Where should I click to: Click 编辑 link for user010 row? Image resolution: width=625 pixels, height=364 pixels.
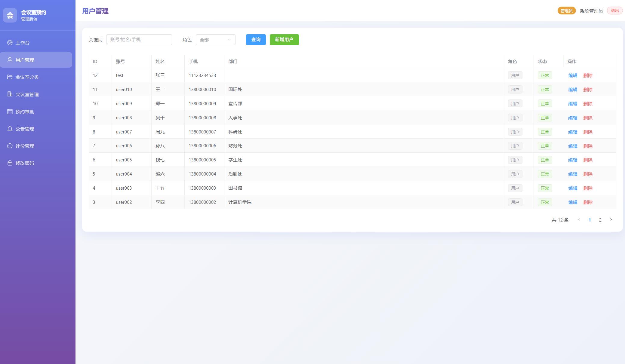pos(572,90)
